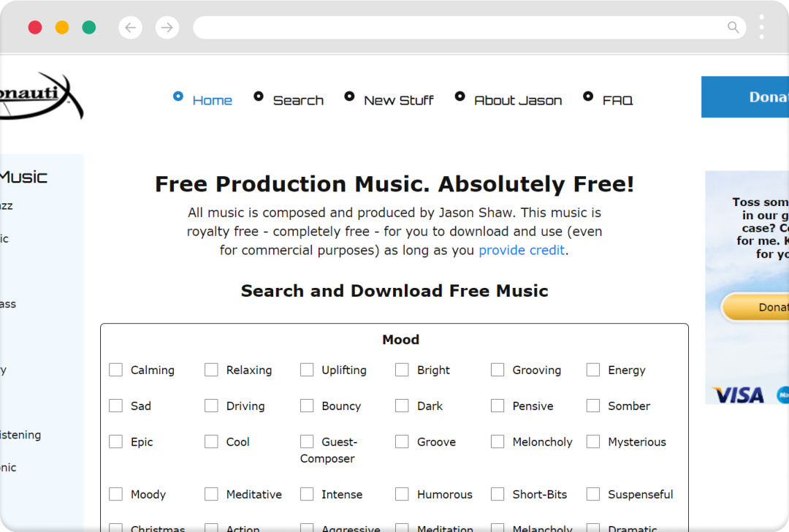
Task: Tick the Uplifting mood checkbox
Action: (307, 370)
